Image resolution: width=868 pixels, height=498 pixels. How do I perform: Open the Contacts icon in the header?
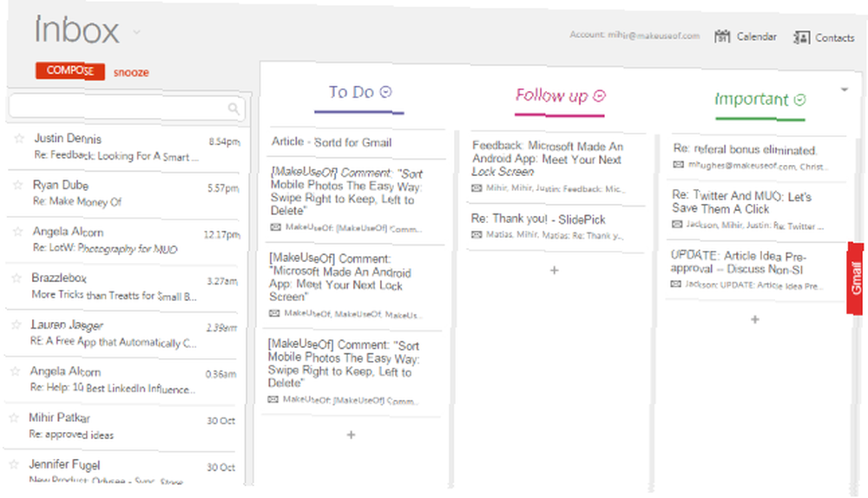(x=801, y=37)
